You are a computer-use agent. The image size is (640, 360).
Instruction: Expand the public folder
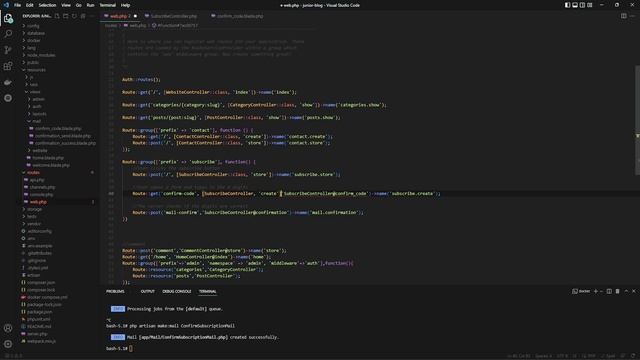click(33, 62)
